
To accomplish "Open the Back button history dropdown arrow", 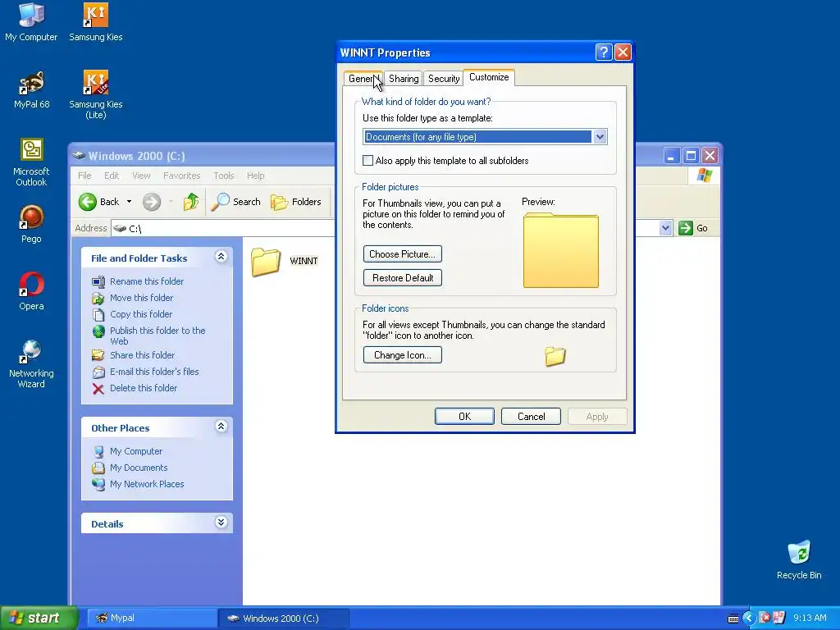I will (x=129, y=202).
